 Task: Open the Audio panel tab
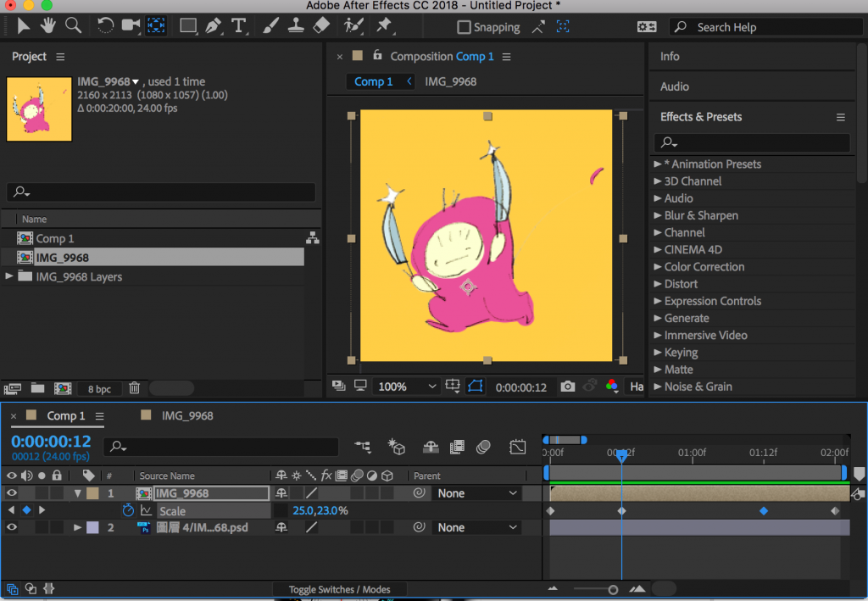coord(675,86)
